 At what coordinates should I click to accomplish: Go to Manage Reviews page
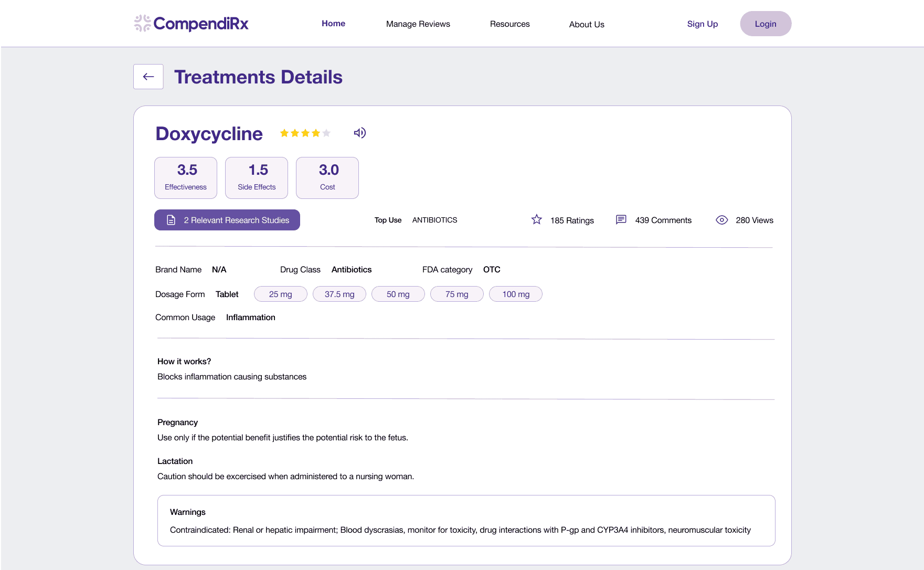pyautogui.click(x=418, y=24)
